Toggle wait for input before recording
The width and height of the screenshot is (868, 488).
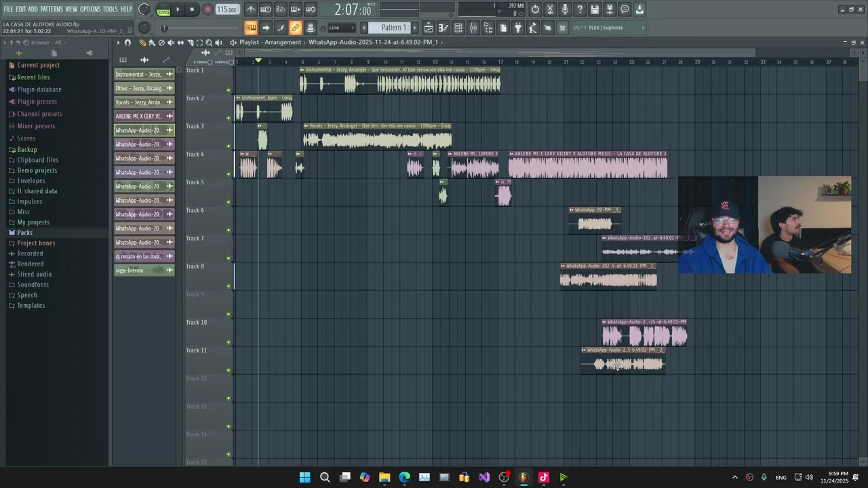[x=266, y=9]
